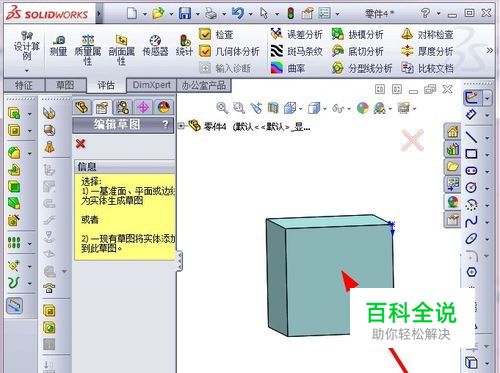The height and width of the screenshot is (373, 500).
Task: Open the dropdown next to New document
Action: [145, 14]
